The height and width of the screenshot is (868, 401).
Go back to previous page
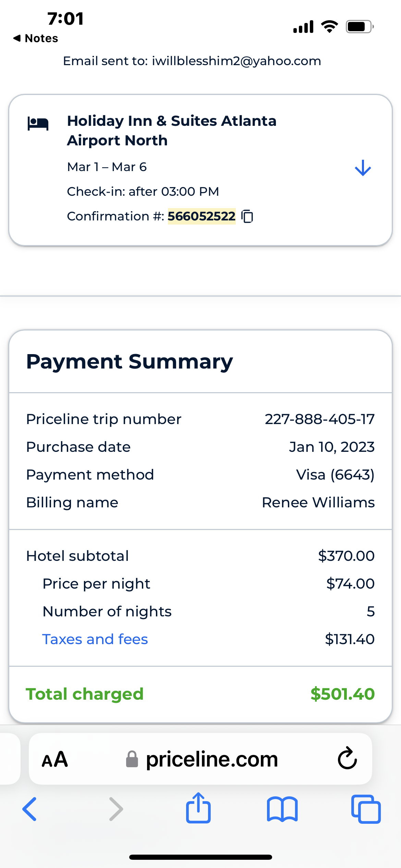30,809
